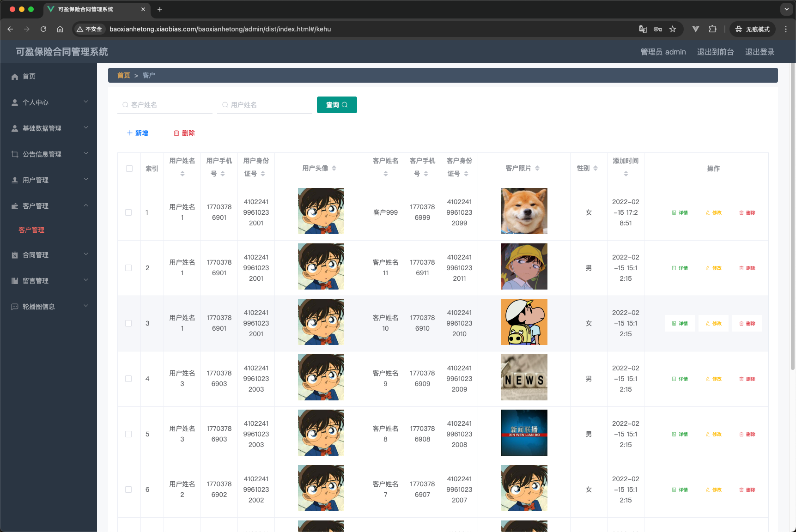
Task: Click the page vertical scrollbar
Action: [x=793, y=217]
